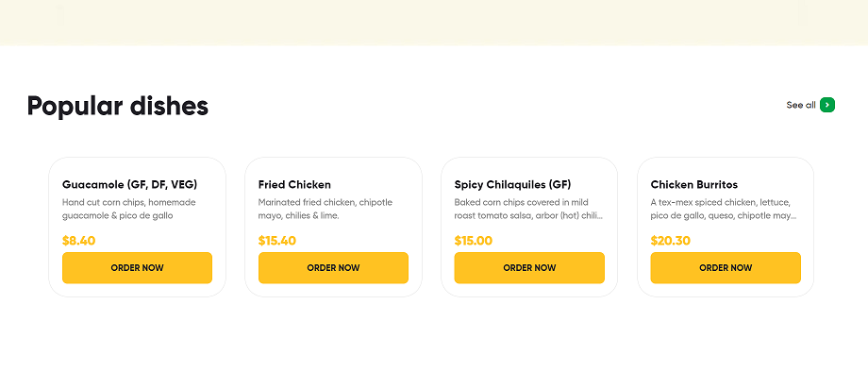Click the Popular dishes heading
This screenshot has width=868, height=372.
tap(118, 107)
